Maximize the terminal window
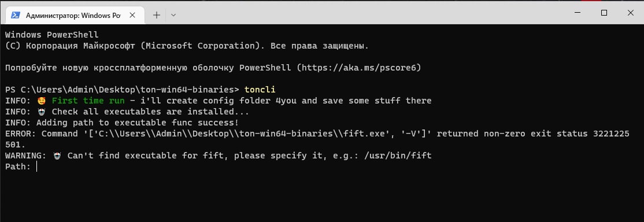This screenshot has width=644, height=222. 604,13
